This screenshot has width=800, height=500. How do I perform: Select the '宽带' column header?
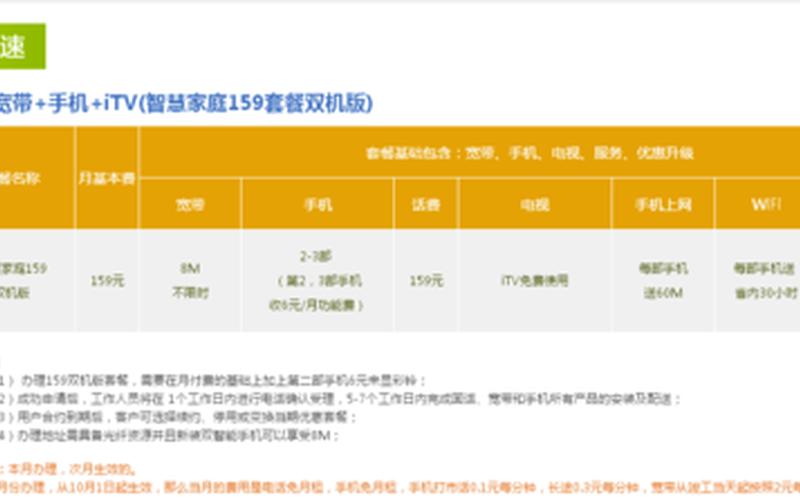(190, 205)
